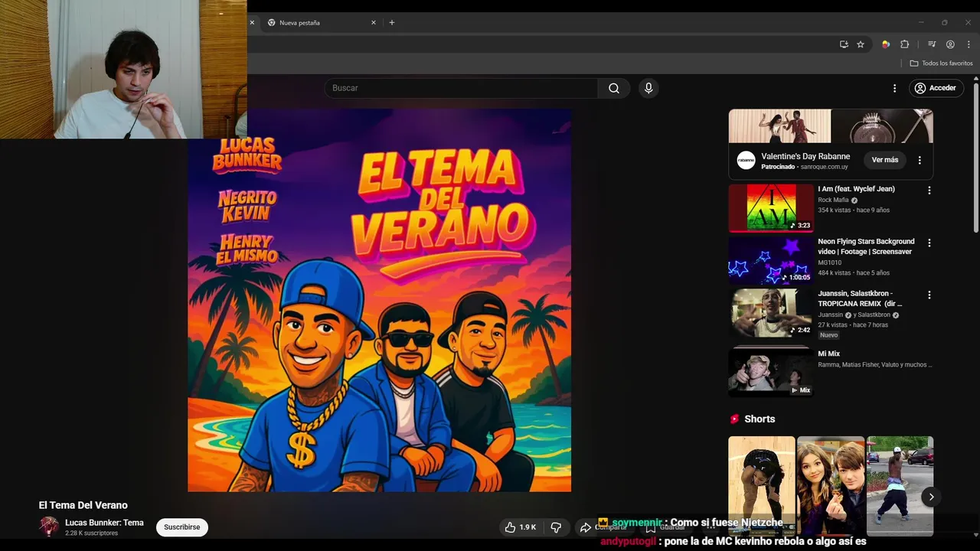Bookmark this page with star icon

click(x=861, y=44)
